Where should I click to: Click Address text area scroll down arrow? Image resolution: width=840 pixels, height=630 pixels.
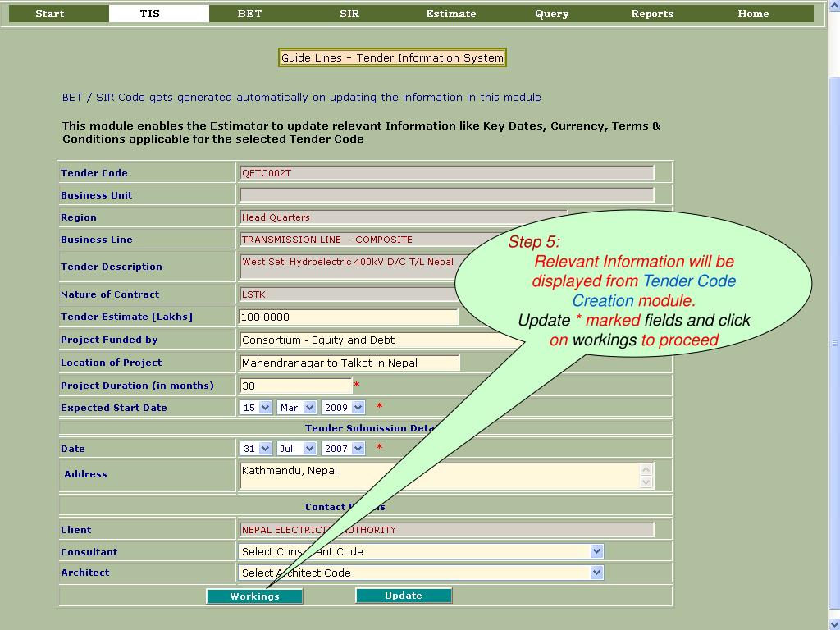coord(646,482)
